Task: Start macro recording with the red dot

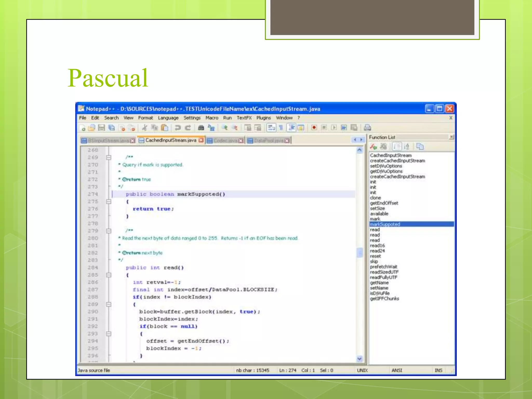Action: tap(314, 128)
